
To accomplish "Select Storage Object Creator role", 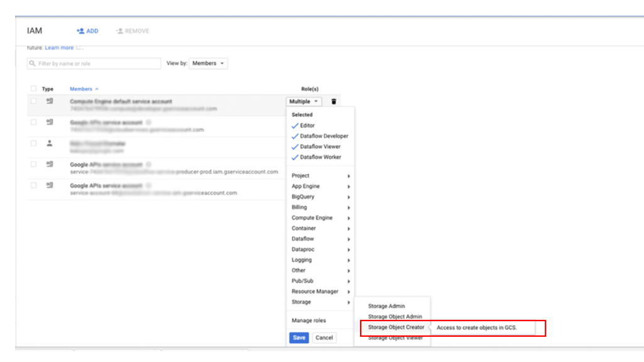I will 396,327.
